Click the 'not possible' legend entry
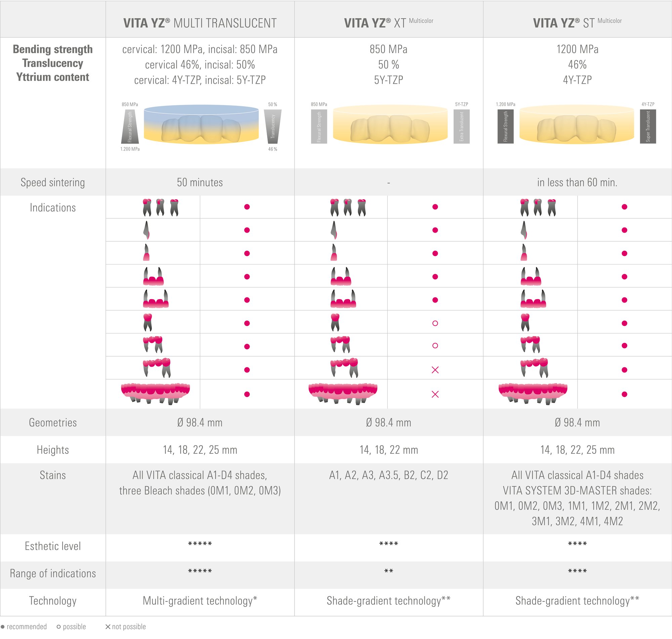 point(126,627)
